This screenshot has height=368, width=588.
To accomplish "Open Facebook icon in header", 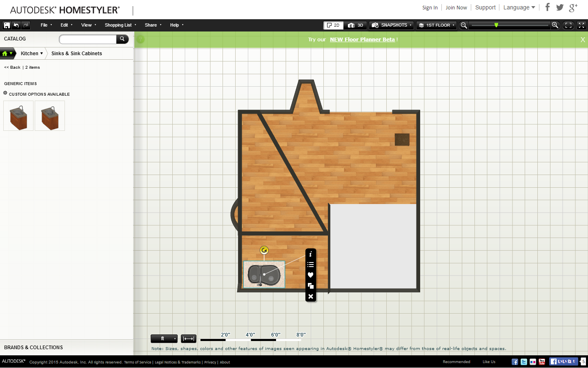I will tap(548, 7).
